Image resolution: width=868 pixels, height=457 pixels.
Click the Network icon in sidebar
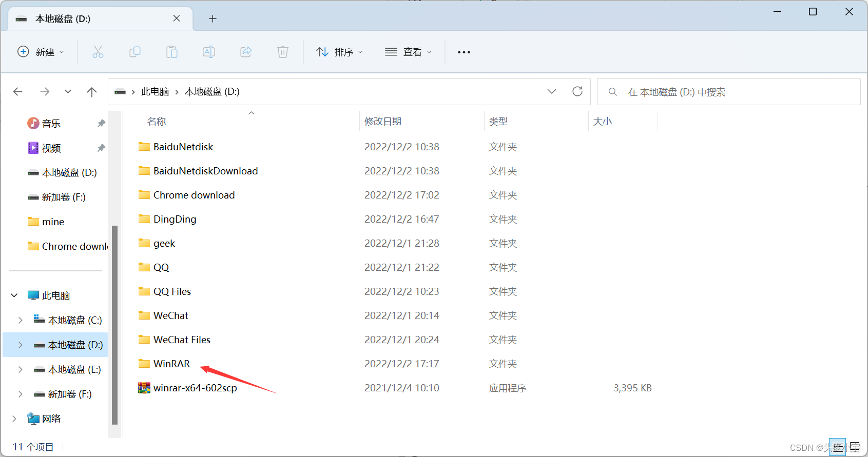tap(33, 419)
